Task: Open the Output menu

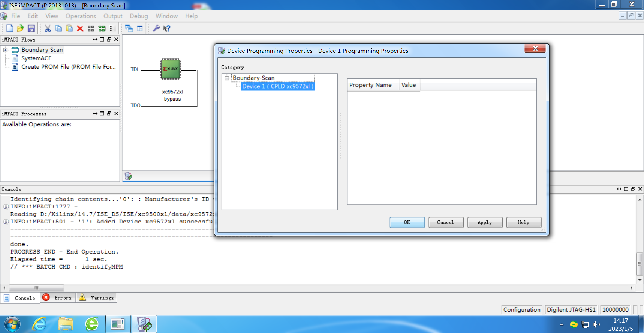Action: point(113,16)
